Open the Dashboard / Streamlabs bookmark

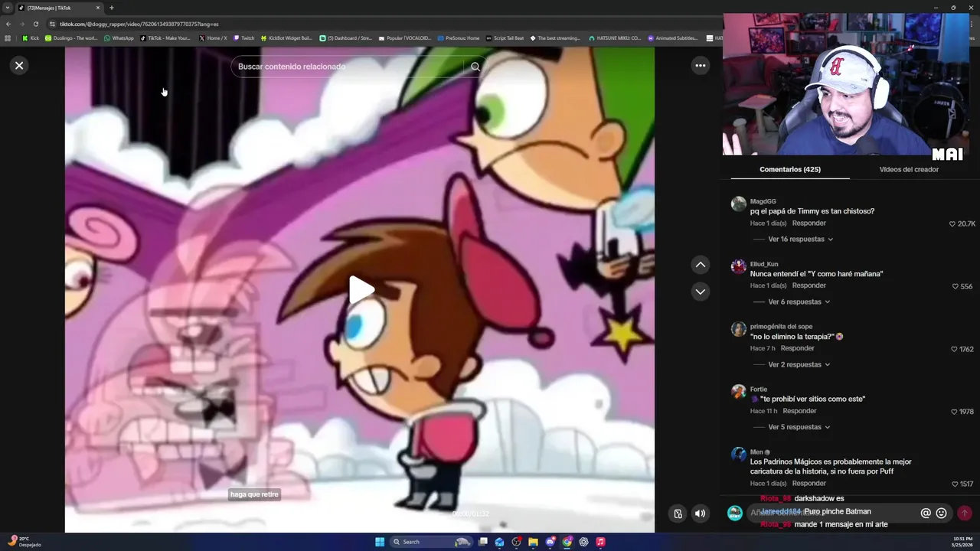pos(345,38)
